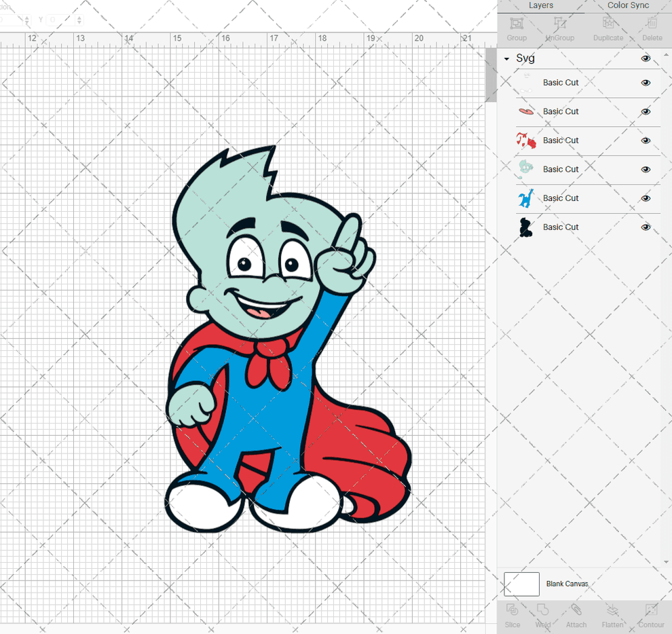Select the Flatten tool

tap(612, 616)
